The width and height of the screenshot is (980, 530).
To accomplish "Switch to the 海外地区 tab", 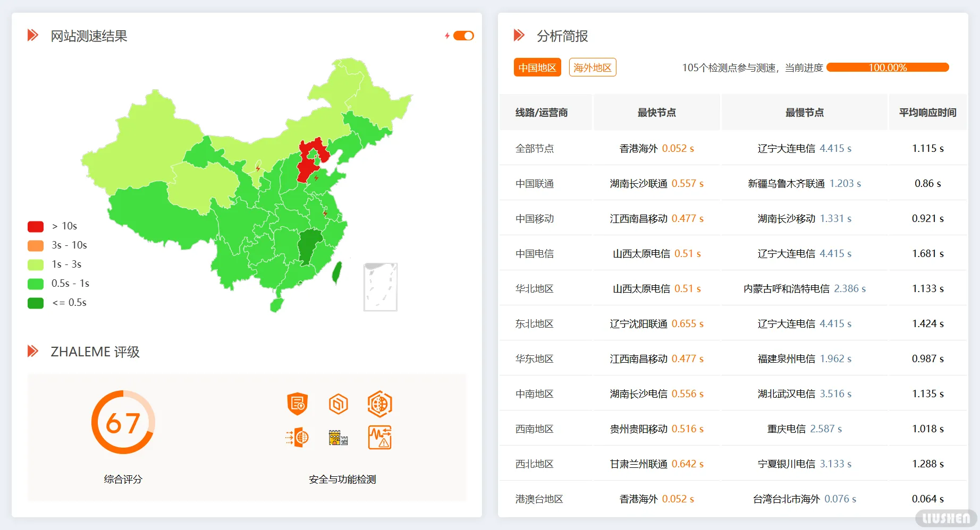I will (592, 67).
